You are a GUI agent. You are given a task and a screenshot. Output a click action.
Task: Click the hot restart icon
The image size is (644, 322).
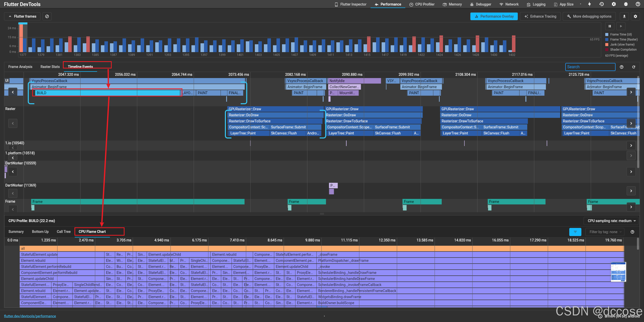click(601, 4)
